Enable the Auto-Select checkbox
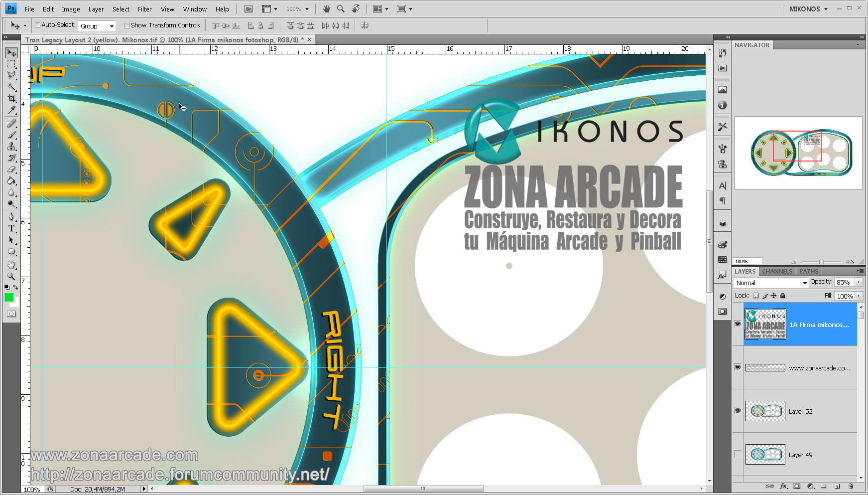Image resolution: width=868 pixels, height=495 pixels. coord(37,25)
